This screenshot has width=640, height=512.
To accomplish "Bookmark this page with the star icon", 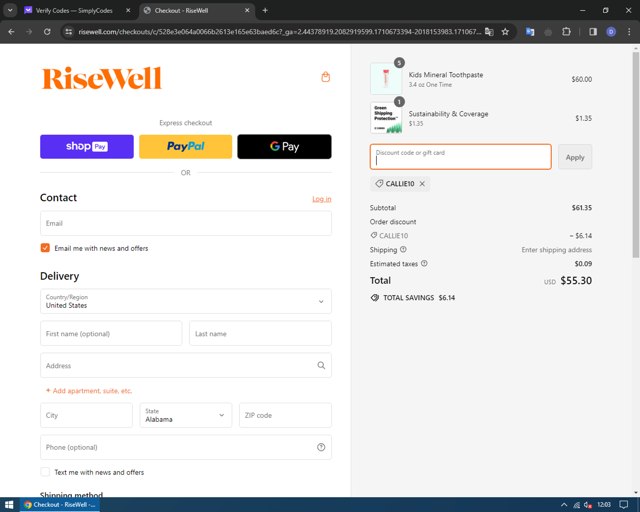I will [x=505, y=31].
